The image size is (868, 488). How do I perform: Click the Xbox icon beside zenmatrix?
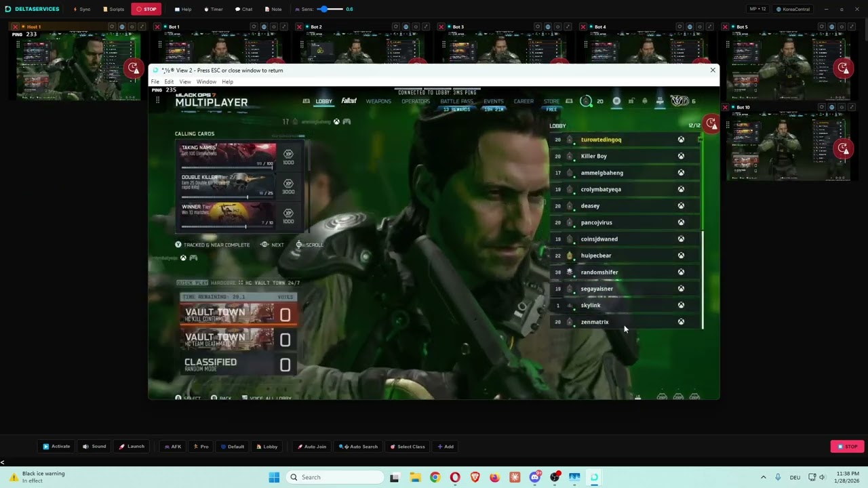(681, 322)
